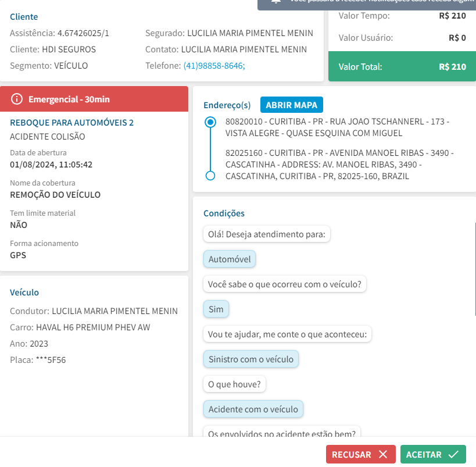Click the REBOQUE PARA AUTOMÓVEIS 2 title
Screen dimensions: 476x467
pos(72,123)
